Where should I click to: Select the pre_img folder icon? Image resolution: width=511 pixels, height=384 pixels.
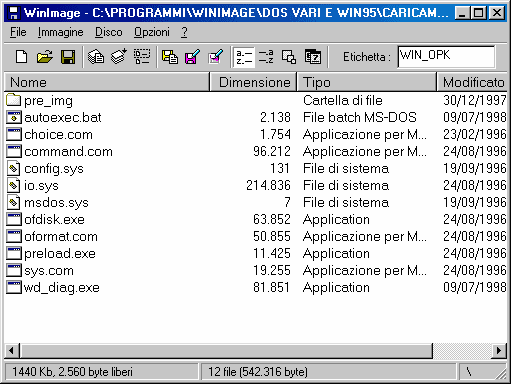(14, 100)
